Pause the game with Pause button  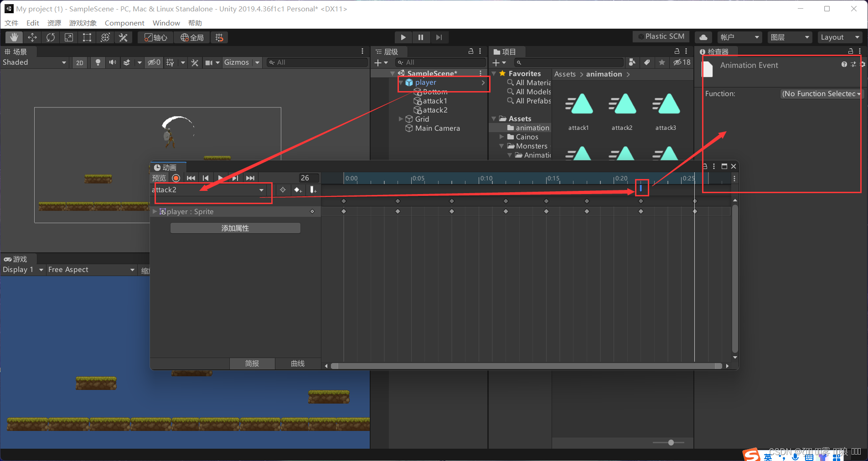(421, 37)
